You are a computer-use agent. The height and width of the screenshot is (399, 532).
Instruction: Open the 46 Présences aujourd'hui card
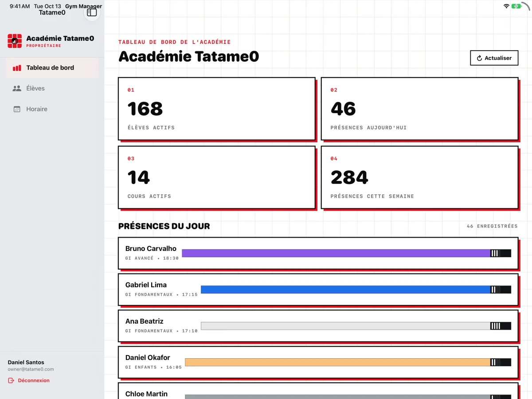click(419, 109)
